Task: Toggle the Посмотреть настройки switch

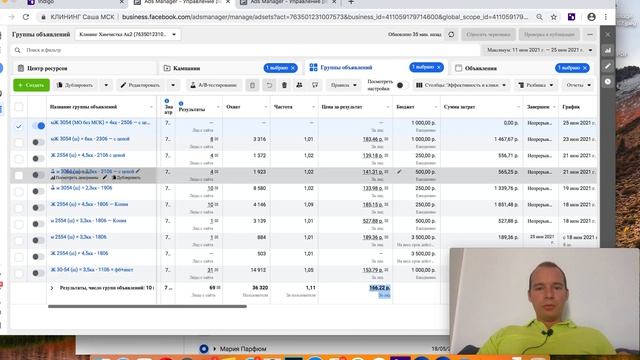Action: (401, 85)
